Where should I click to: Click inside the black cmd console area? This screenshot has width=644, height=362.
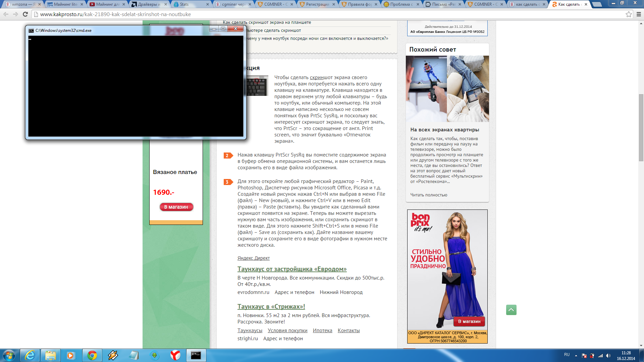click(x=136, y=86)
